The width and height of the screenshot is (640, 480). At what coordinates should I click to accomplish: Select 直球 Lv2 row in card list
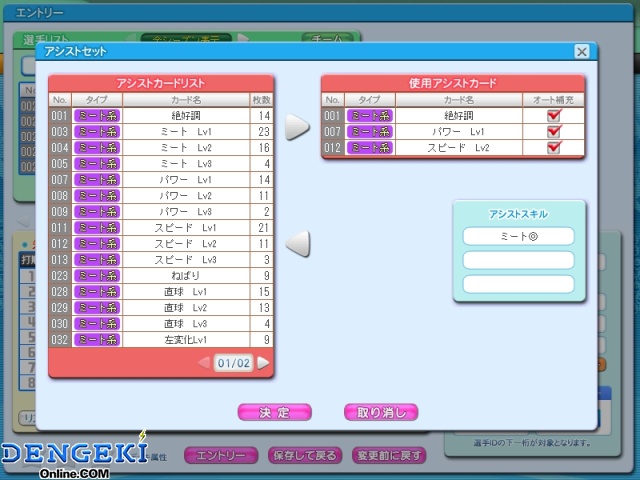[161, 308]
